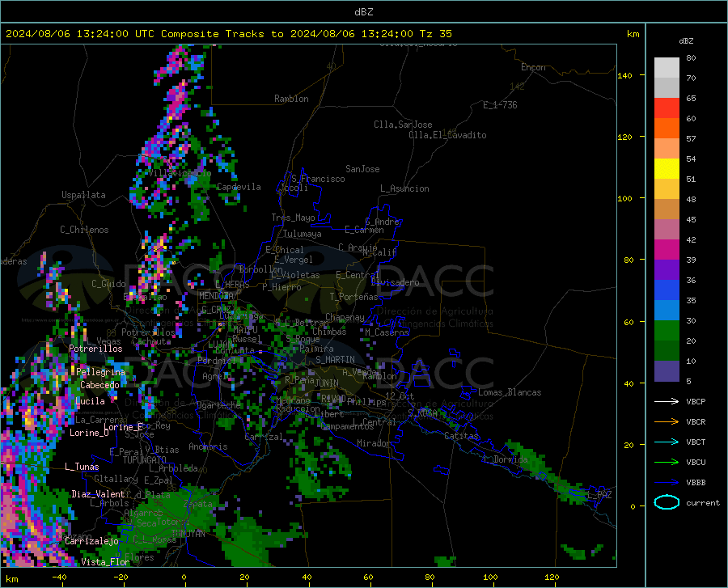Click the Divisadero place label
The height and width of the screenshot is (588, 728).
click(395, 282)
